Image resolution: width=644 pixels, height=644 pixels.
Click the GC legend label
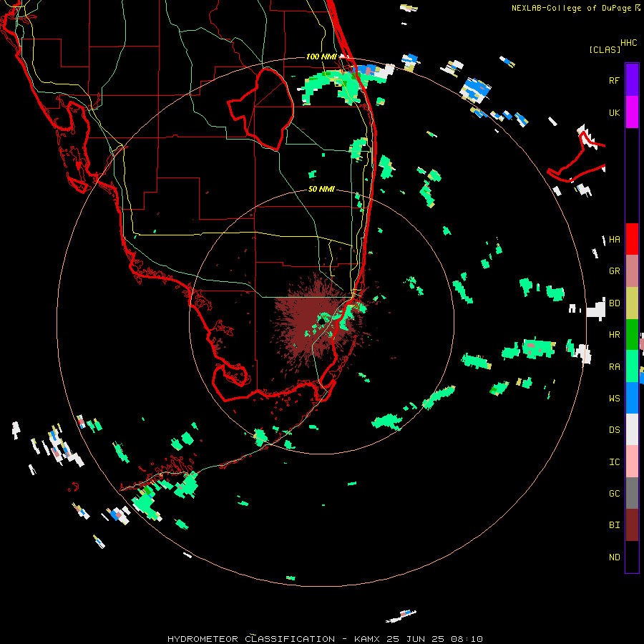[x=614, y=493]
